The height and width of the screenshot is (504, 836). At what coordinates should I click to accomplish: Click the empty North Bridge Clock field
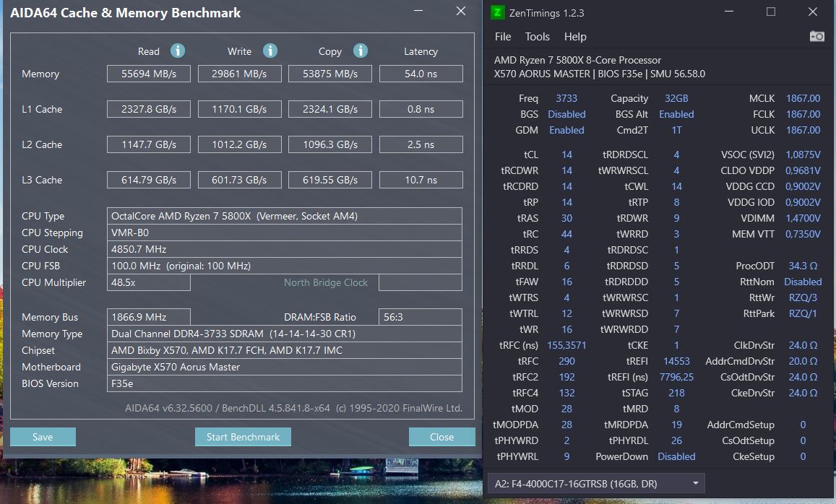(421, 282)
